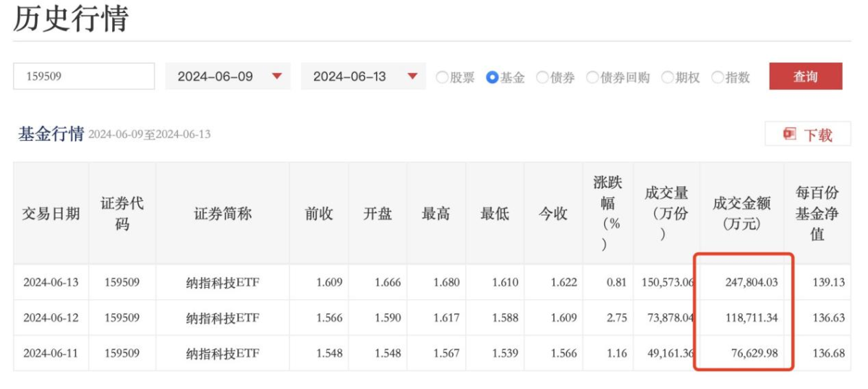Screen dimensions: 868x389
Task: Click the volume value 73,878.04
Action: pyautogui.click(x=671, y=318)
